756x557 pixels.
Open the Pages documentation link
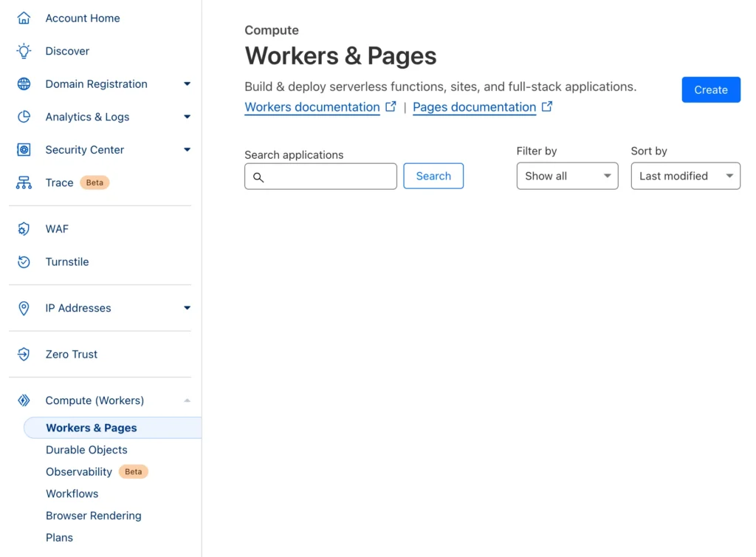coord(475,107)
